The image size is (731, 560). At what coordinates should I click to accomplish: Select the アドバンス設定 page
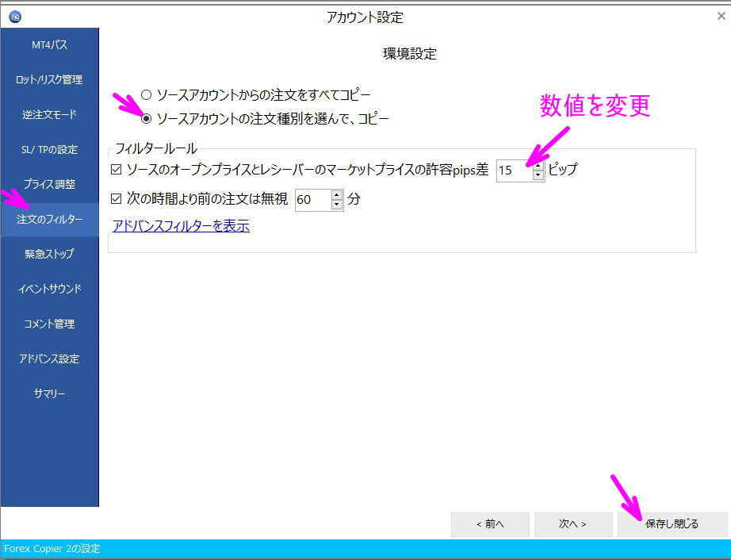49,359
